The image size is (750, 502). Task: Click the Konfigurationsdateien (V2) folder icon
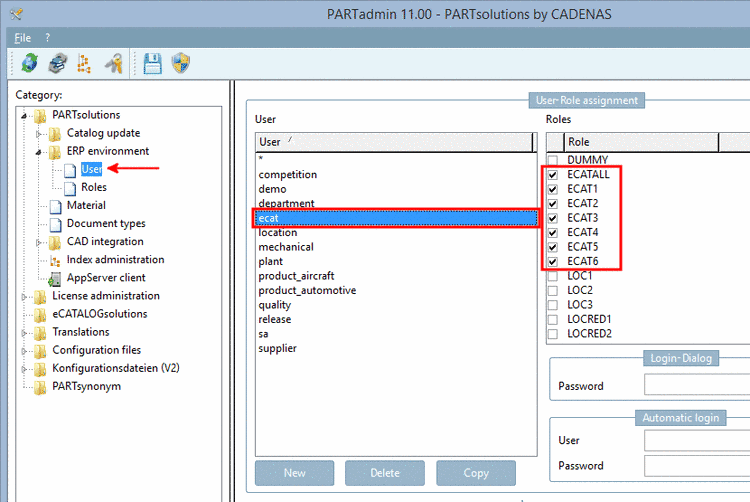tap(40, 369)
